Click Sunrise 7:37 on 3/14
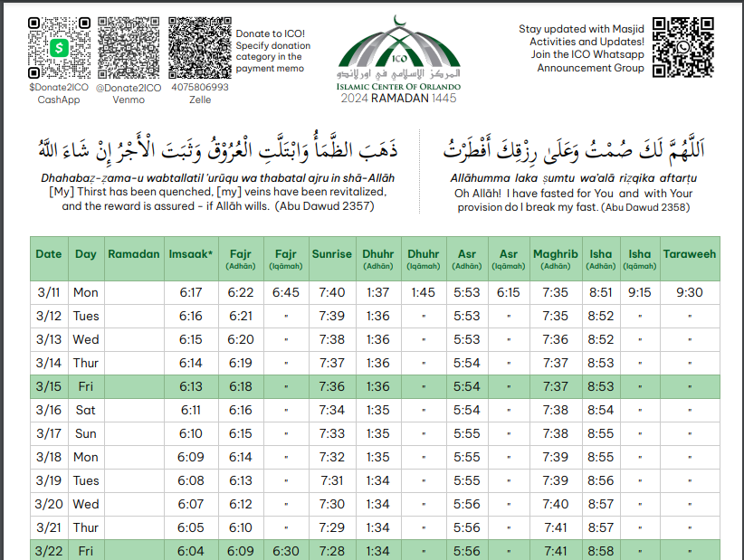The image size is (744, 560). click(331, 363)
